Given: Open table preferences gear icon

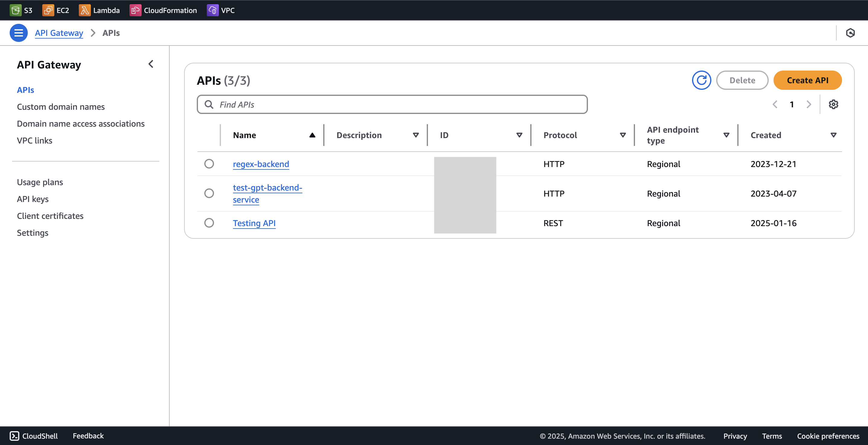Looking at the screenshot, I should [833, 104].
